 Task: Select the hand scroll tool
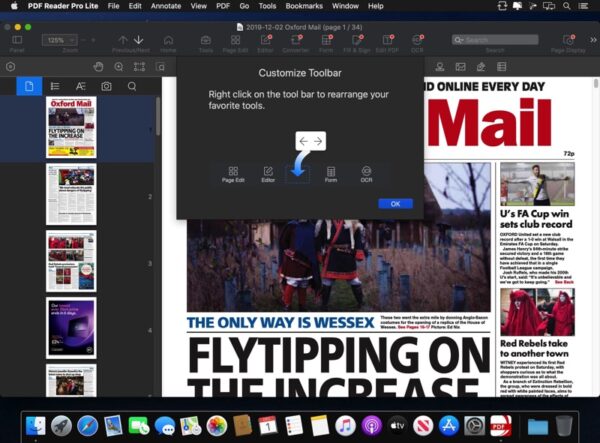tap(98, 67)
